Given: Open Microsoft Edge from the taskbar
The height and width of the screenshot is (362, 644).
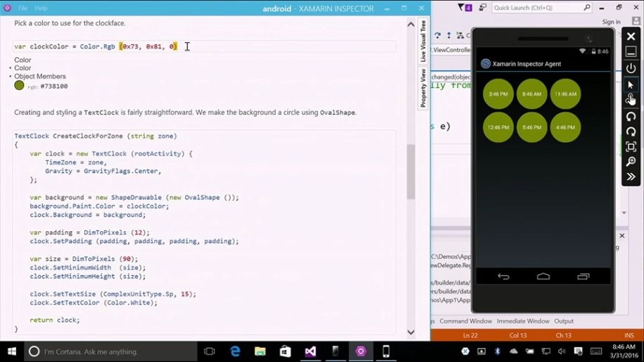Looking at the screenshot, I should click(x=235, y=351).
